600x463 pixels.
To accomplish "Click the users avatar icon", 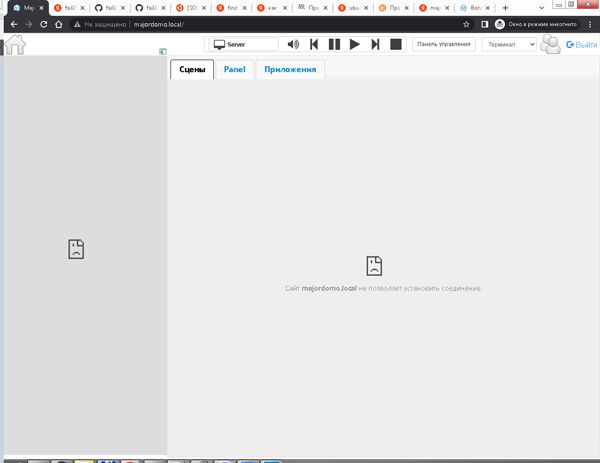I will [550, 44].
